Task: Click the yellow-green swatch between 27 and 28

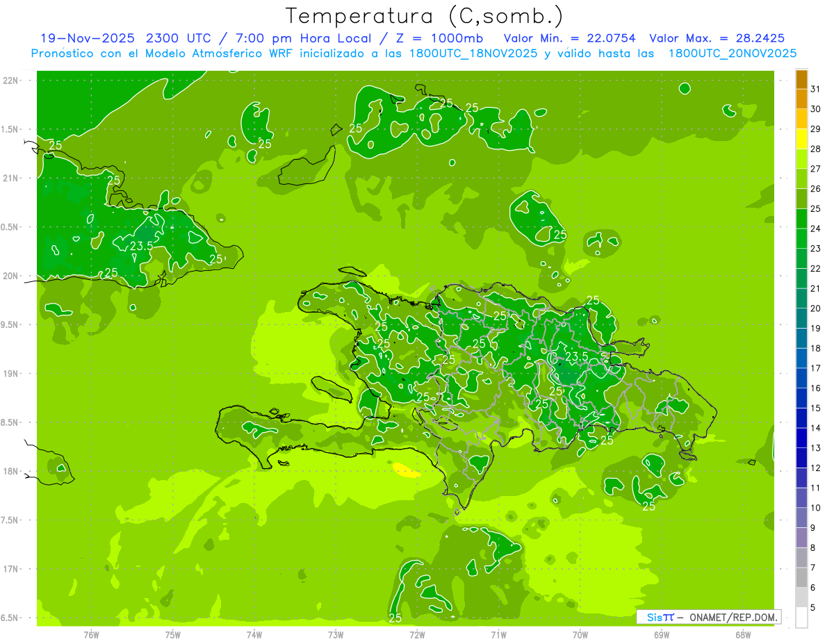Action: (801, 159)
